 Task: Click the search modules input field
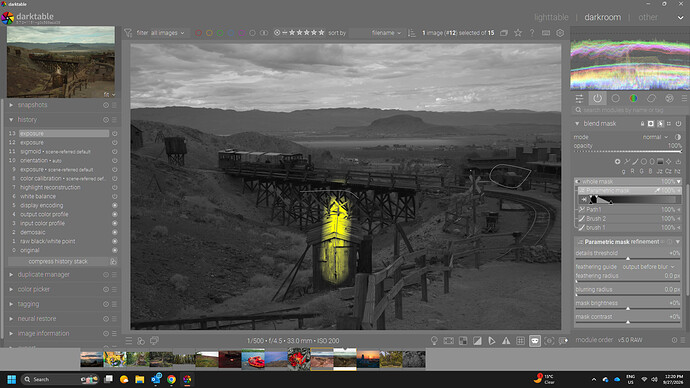[x=629, y=110]
